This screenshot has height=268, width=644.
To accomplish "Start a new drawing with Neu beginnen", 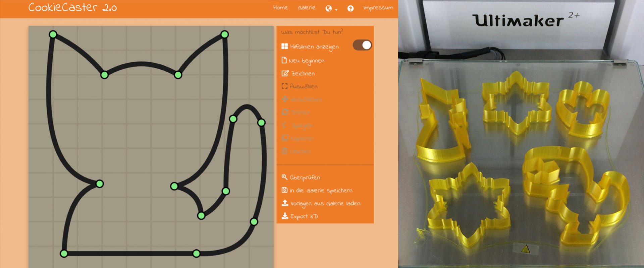I will click(x=303, y=61).
